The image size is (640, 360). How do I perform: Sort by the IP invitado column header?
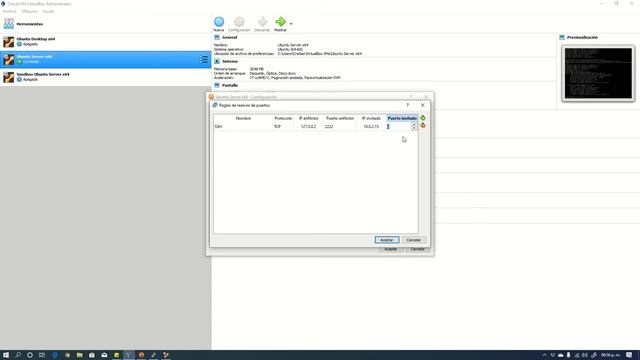pyautogui.click(x=371, y=118)
